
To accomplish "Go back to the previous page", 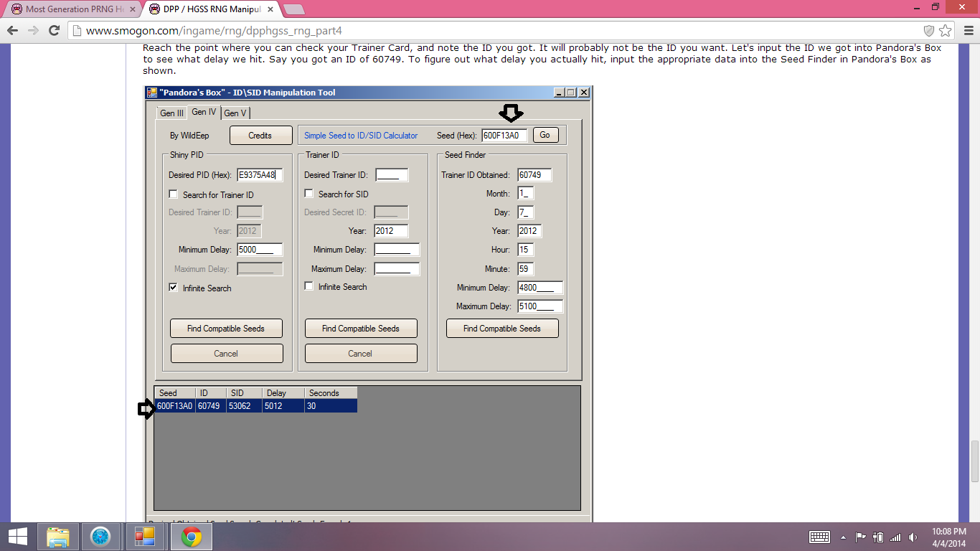I will (x=11, y=30).
